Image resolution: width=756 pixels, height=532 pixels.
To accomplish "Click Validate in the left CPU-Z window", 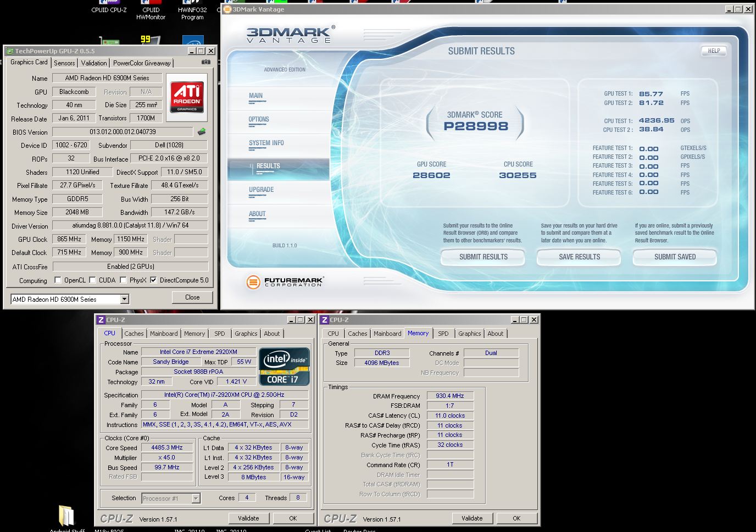I will point(248,518).
